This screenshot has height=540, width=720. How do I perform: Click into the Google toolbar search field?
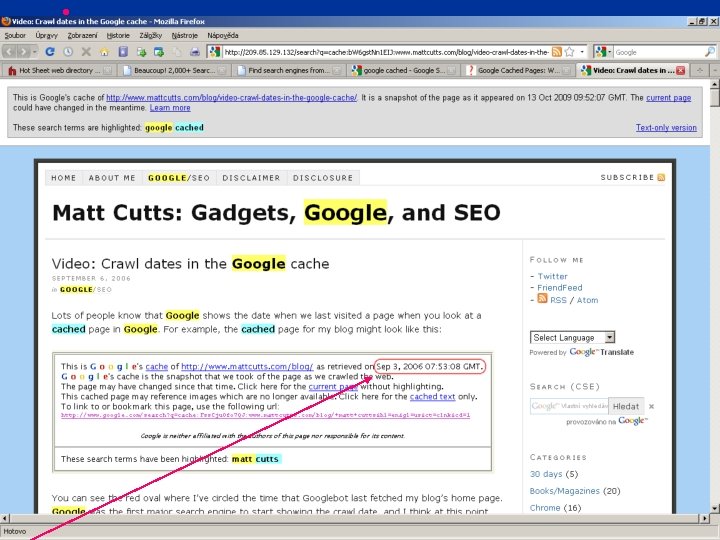[x=658, y=52]
